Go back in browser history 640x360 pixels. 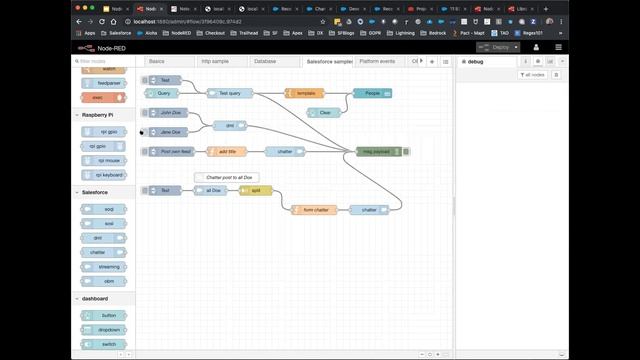point(79,22)
